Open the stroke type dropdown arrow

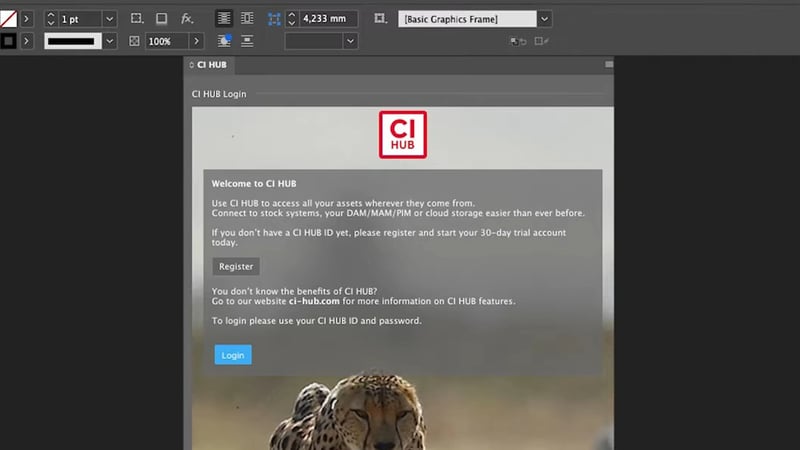coord(110,41)
